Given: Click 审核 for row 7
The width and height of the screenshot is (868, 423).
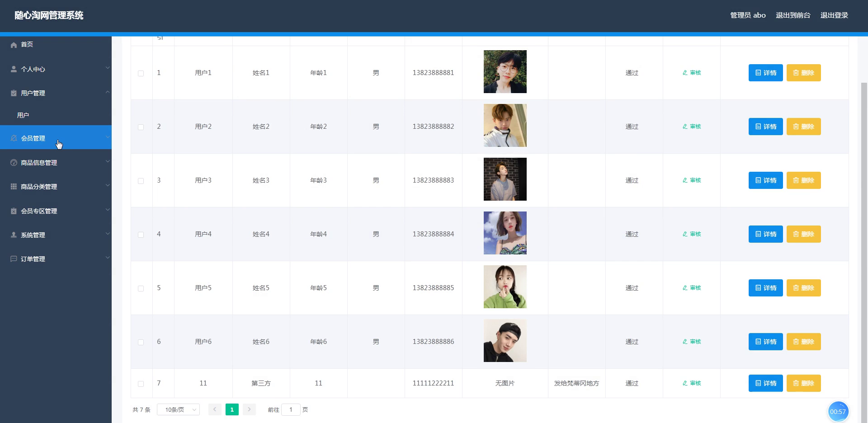Looking at the screenshot, I should click(692, 383).
